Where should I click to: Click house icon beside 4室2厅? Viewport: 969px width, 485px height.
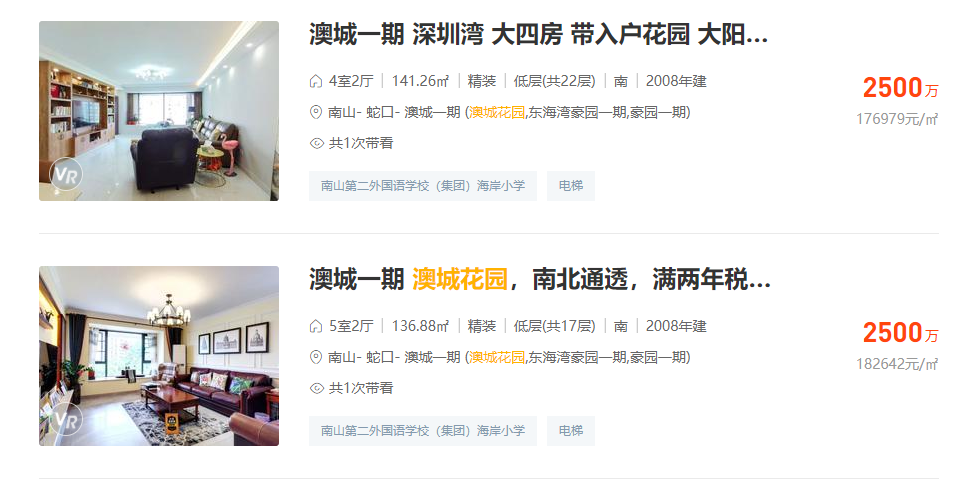pos(316,81)
